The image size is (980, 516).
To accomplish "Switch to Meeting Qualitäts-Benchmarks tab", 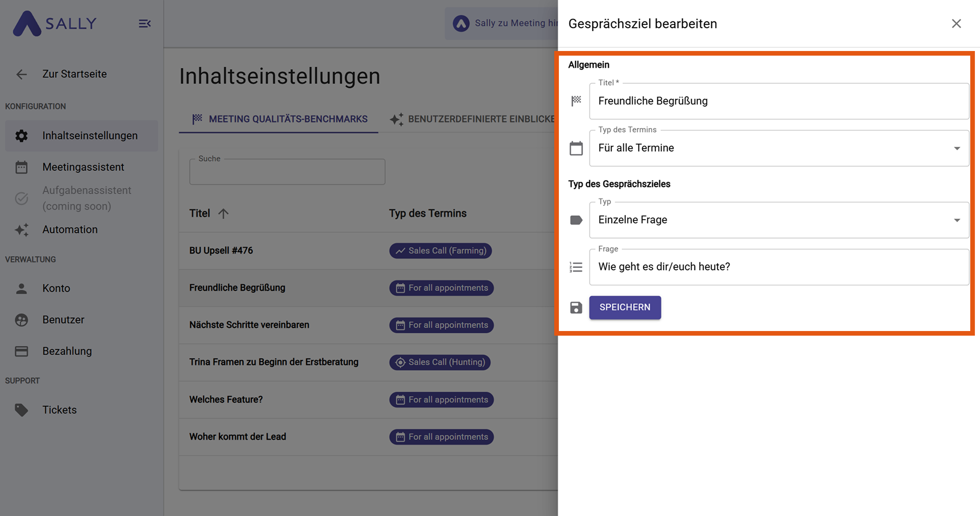I will tap(279, 119).
